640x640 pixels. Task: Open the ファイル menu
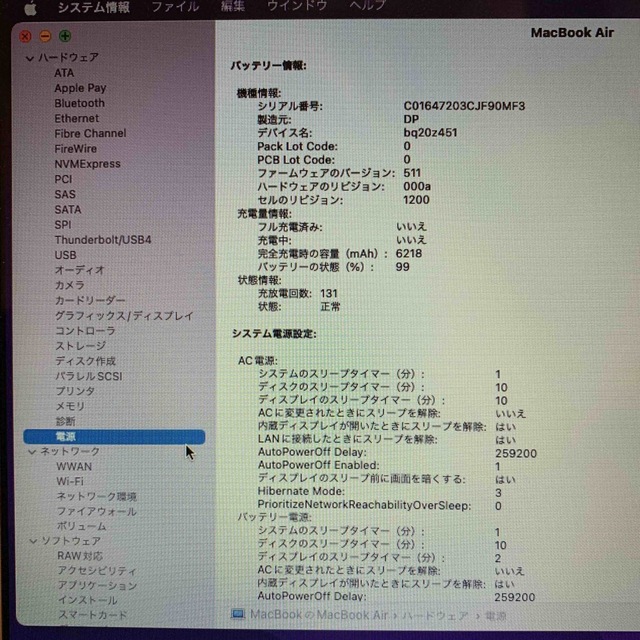[x=176, y=7]
